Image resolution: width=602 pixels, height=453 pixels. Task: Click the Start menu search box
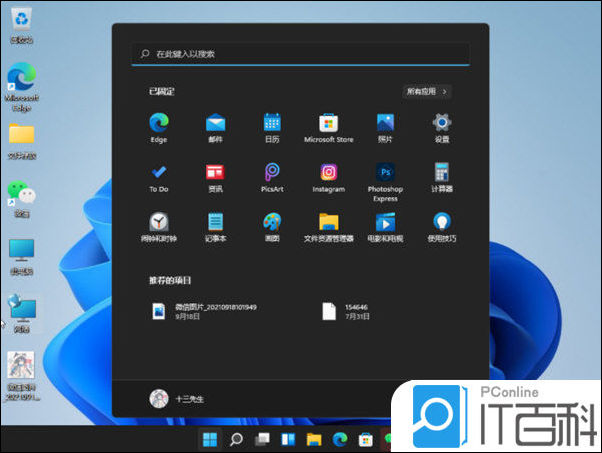point(301,54)
